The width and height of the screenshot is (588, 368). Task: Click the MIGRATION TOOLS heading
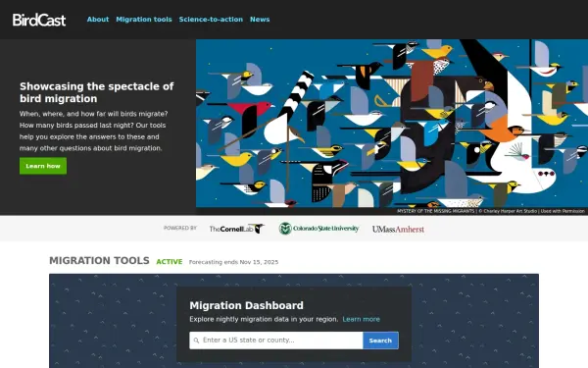click(99, 261)
